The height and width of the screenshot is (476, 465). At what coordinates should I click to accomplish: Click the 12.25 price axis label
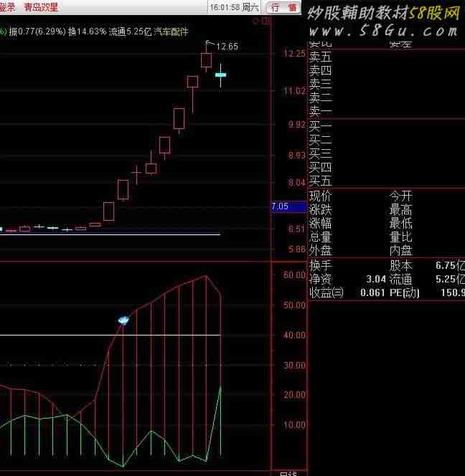coord(294,54)
